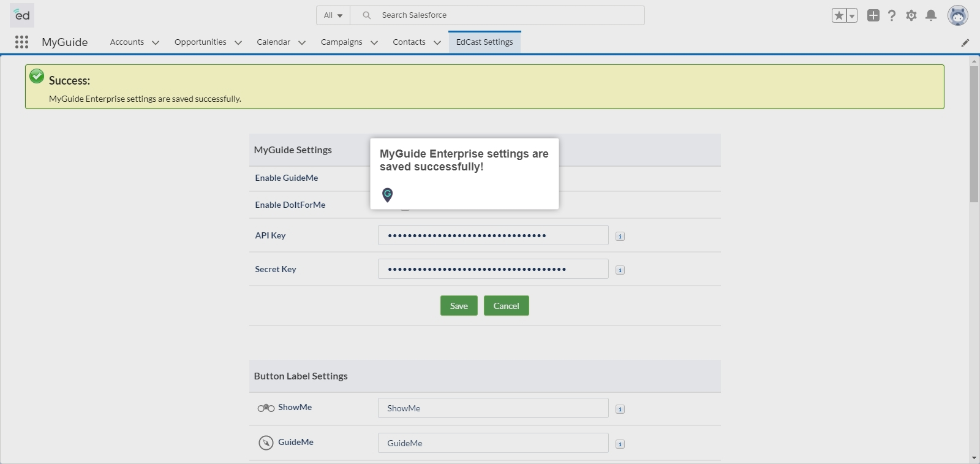
Task: Click the 'API Key' label
Action: point(270,235)
